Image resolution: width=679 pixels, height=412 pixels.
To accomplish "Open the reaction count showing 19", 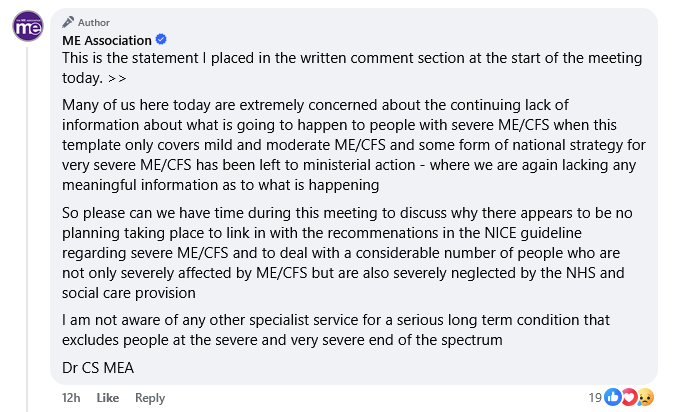I will (x=594, y=397).
